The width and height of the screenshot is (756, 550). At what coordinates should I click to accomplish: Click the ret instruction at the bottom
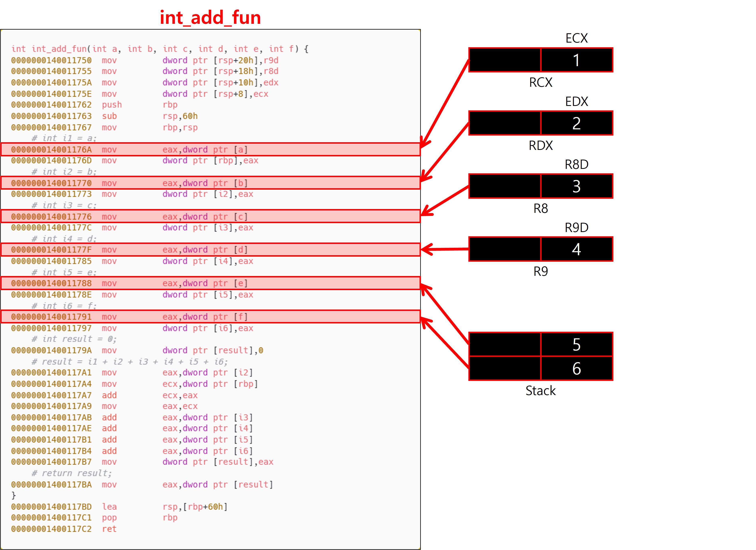[109, 529]
